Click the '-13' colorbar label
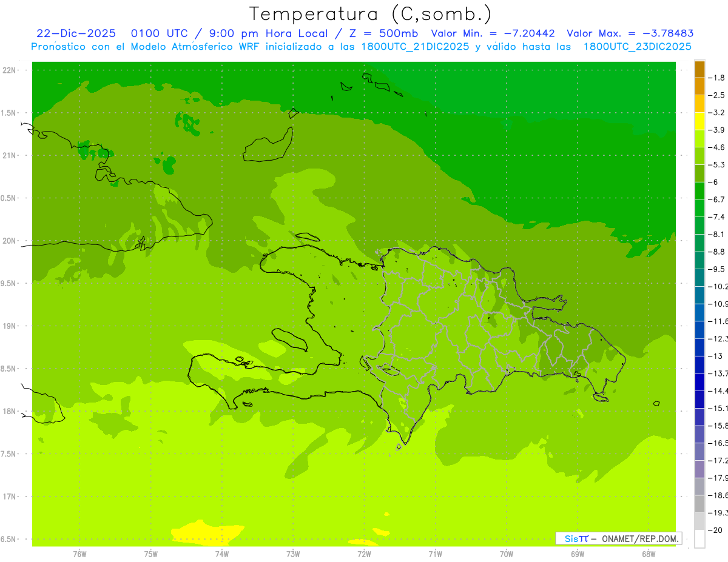728x562 pixels. [x=715, y=355]
